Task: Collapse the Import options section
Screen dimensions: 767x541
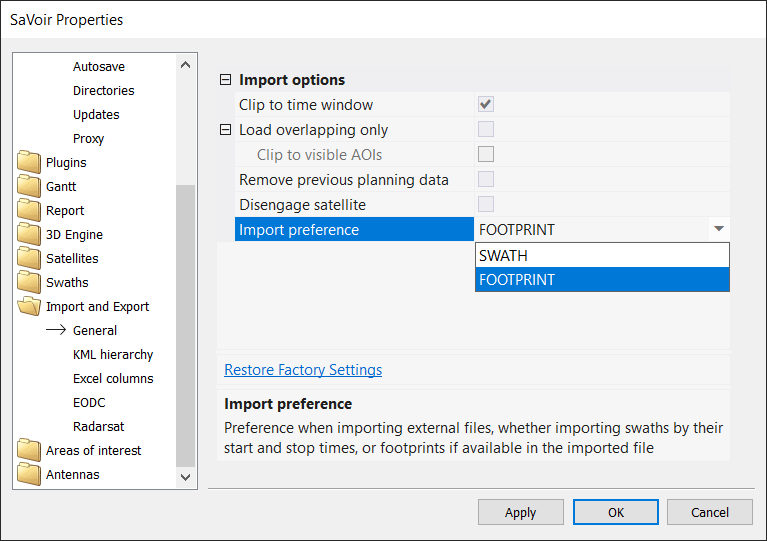Action: pyautogui.click(x=225, y=80)
